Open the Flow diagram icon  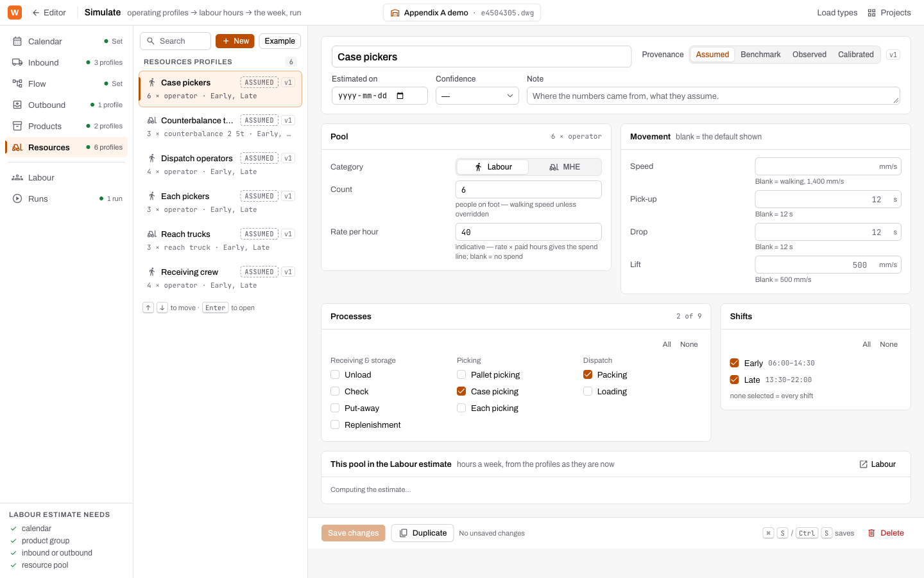(17, 83)
